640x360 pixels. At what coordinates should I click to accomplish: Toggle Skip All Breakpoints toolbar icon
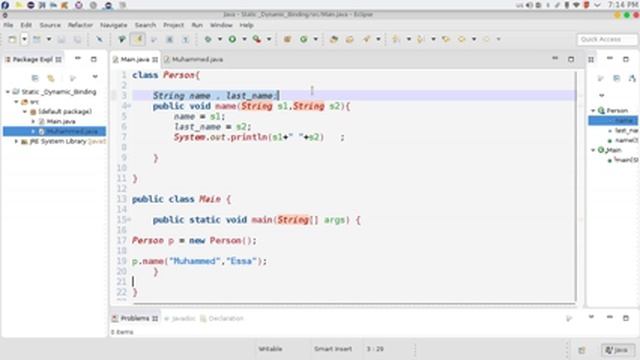[x=99, y=39]
